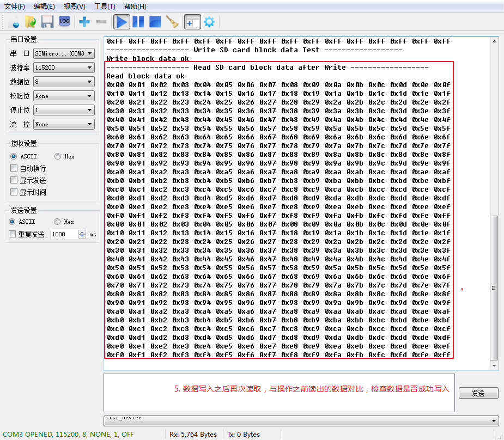This screenshot has width=504, height=440.
Task: Save data using the floppy disk icon
Action: (47, 21)
